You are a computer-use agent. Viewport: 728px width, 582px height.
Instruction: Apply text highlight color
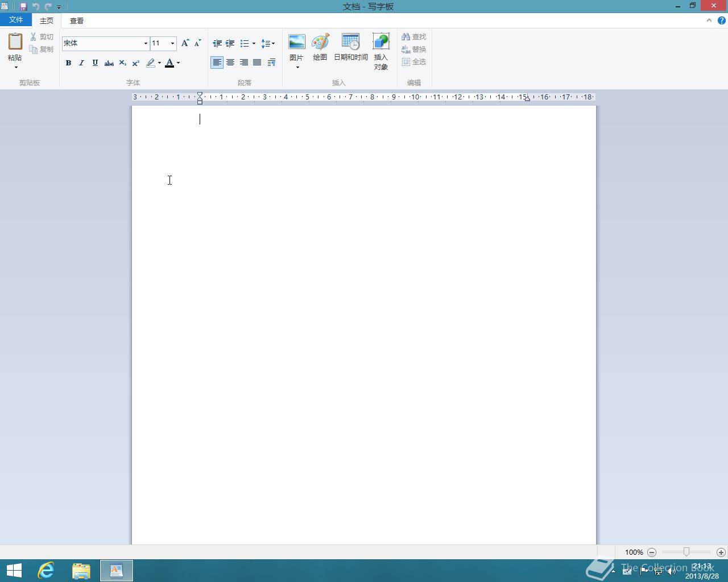(151, 63)
